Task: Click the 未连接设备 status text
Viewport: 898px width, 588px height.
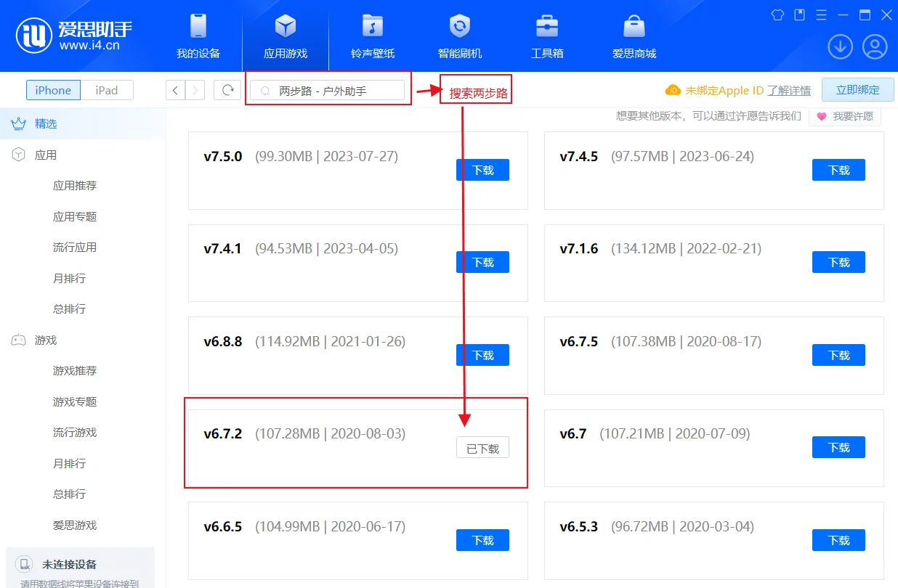Action: pyautogui.click(x=70, y=564)
